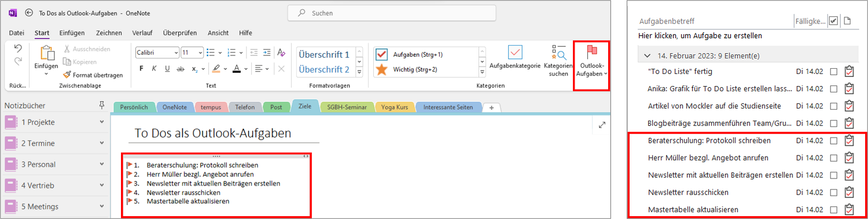
Task: Click the Redo arrow icon
Action: coord(18,61)
